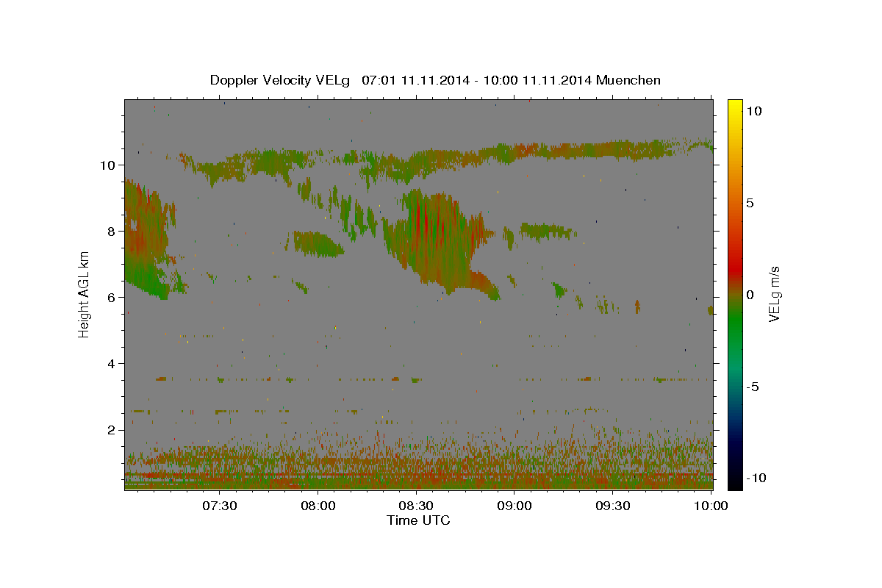This screenshot has height=588, width=882.
Task: Click the date range text '07:01 11.11.2014 - 10:00 11.11.2014'
Action: [x=478, y=80]
